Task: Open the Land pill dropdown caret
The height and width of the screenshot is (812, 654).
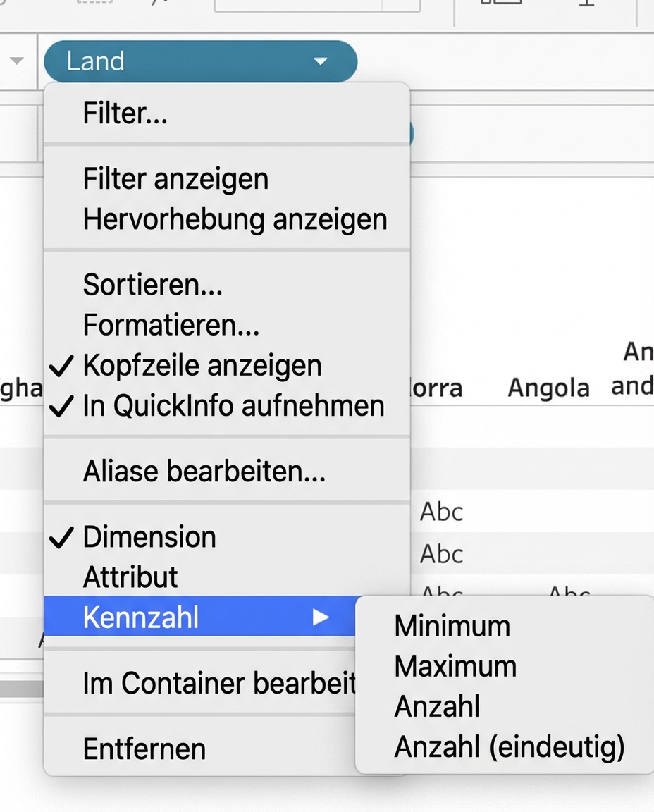Action: (x=321, y=61)
